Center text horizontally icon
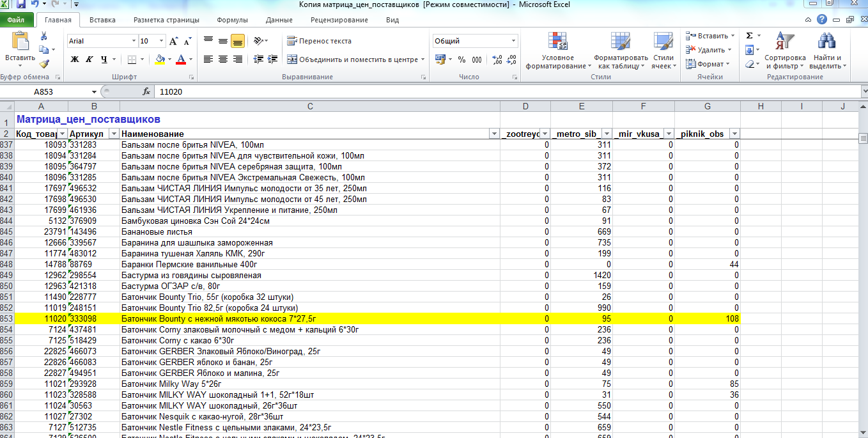This screenshot has width=868, height=438. [x=223, y=59]
